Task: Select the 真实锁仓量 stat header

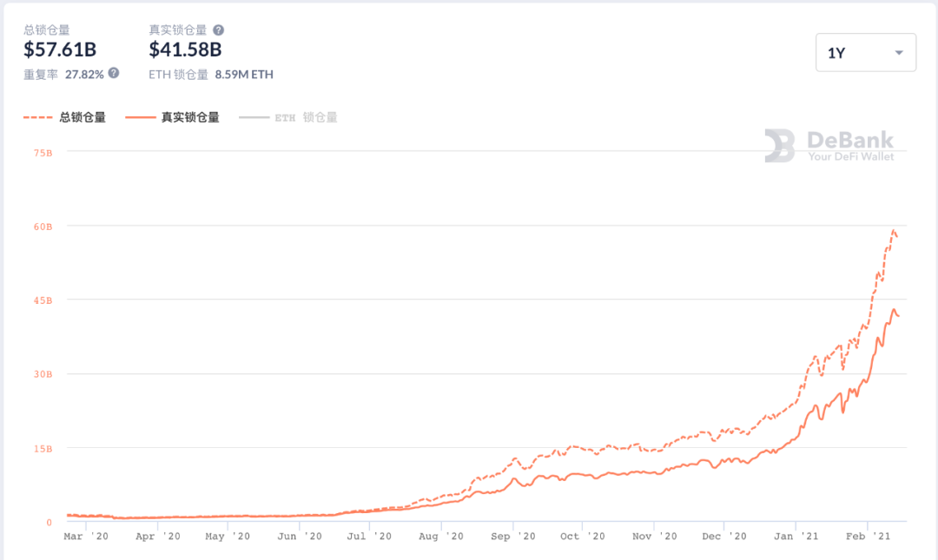Action: pyautogui.click(x=177, y=29)
